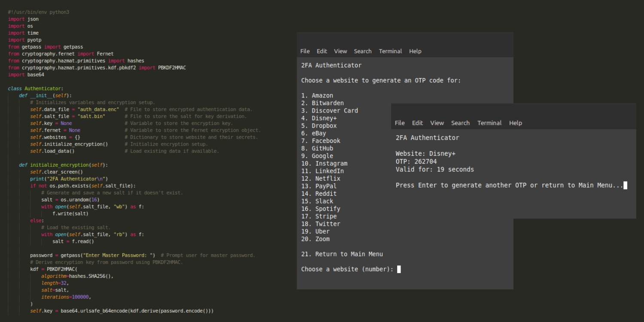The height and width of the screenshot is (322, 644).
Task: Open Terminal menu in the Disney+ OTP terminal
Action: (489, 123)
